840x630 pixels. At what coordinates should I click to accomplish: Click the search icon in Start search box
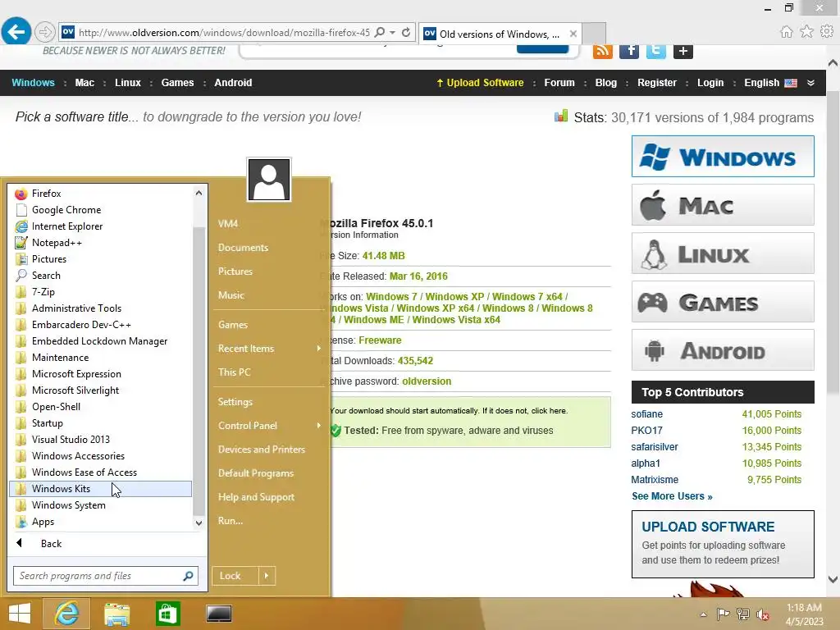coord(188,576)
